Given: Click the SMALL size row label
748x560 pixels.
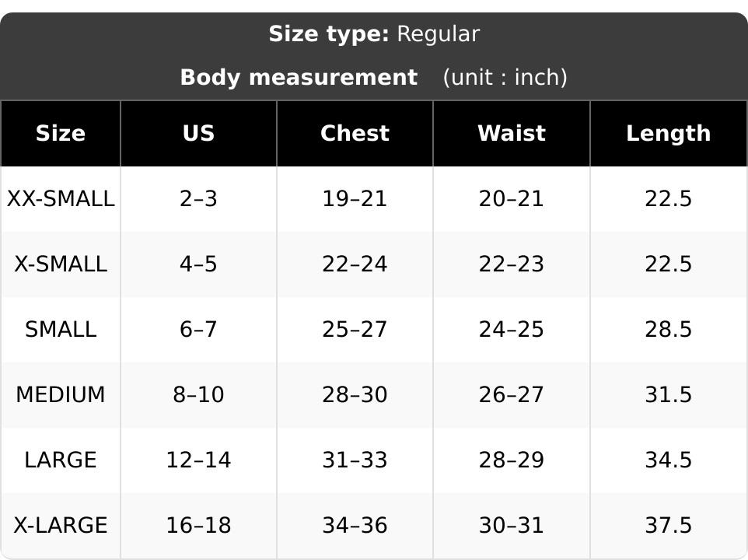Looking at the screenshot, I should [x=61, y=329].
